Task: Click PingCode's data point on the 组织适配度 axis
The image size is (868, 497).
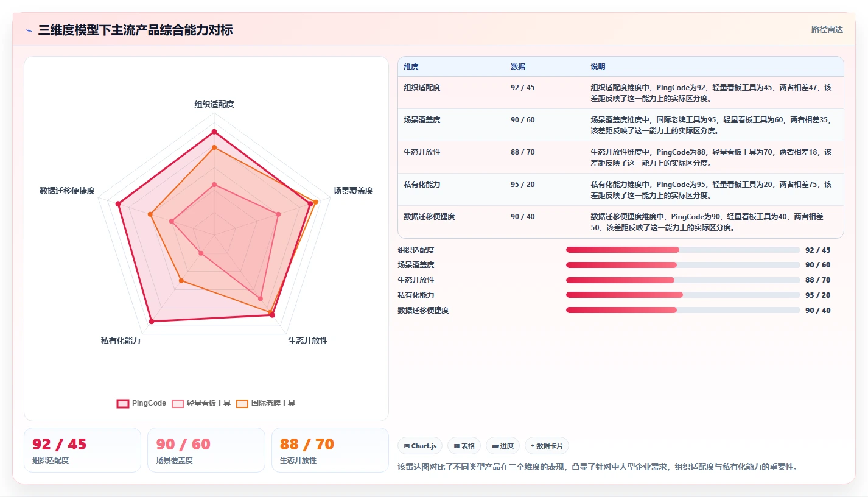Action: pyautogui.click(x=214, y=132)
